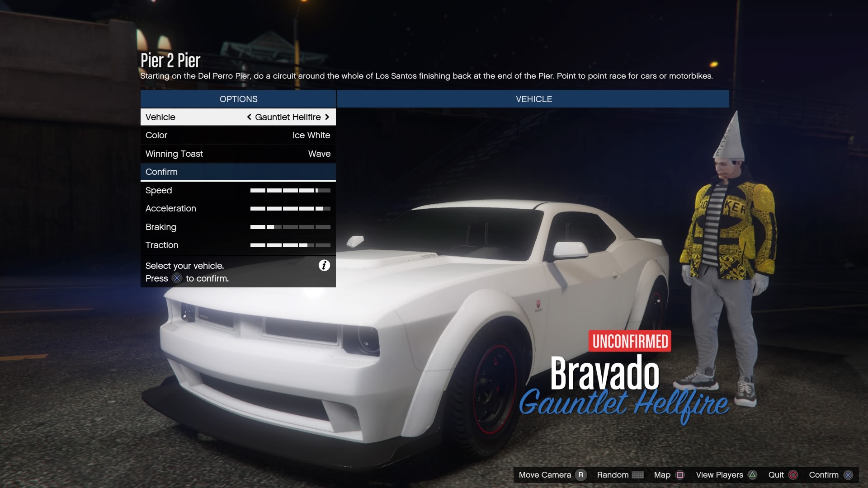Select the Color menu item

[x=238, y=135]
